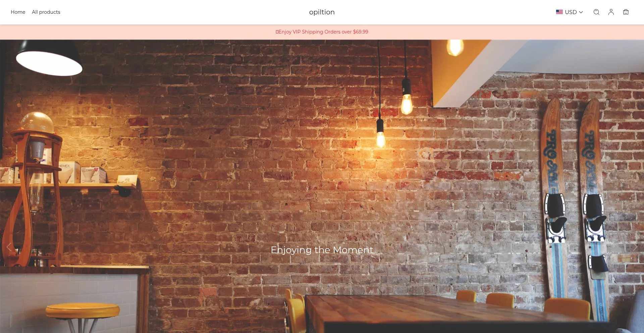Open the user account icon
Viewport: 644px width, 333px height.
[x=611, y=12]
